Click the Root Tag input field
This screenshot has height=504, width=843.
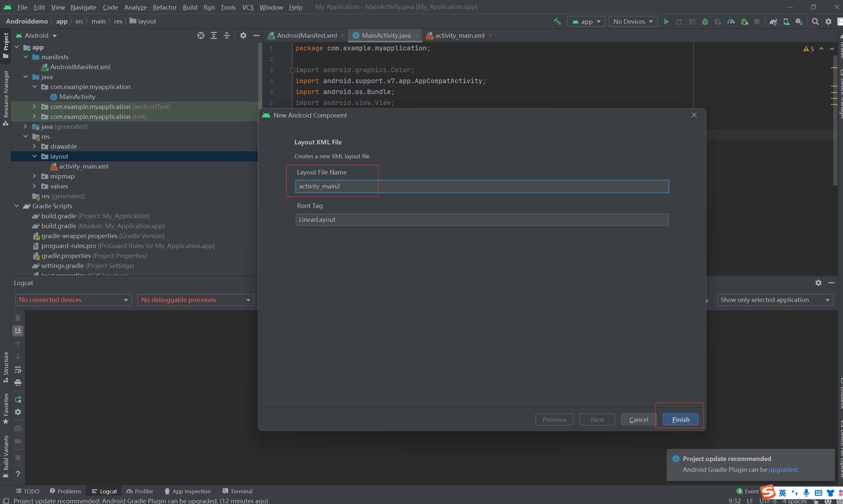click(x=482, y=220)
